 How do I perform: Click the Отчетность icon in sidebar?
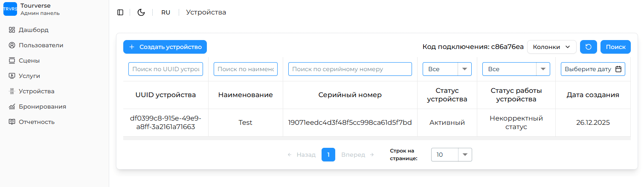pyautogui.click(x=12, y=122)
